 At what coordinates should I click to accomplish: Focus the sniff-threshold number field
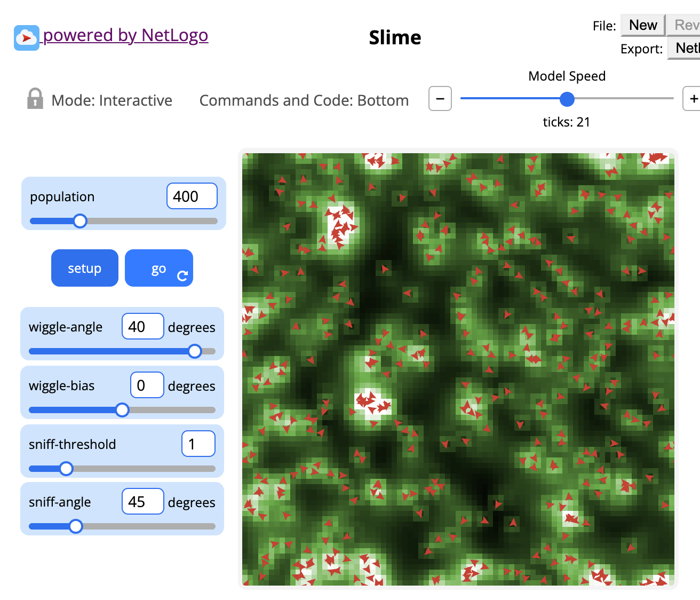tap(198, 444)
